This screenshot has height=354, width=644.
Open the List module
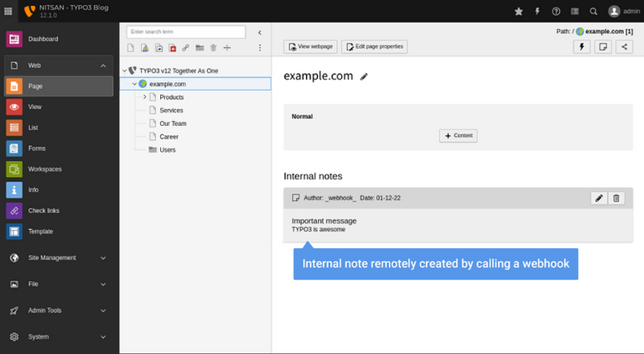pyautogui.click(x=34, y=128)
